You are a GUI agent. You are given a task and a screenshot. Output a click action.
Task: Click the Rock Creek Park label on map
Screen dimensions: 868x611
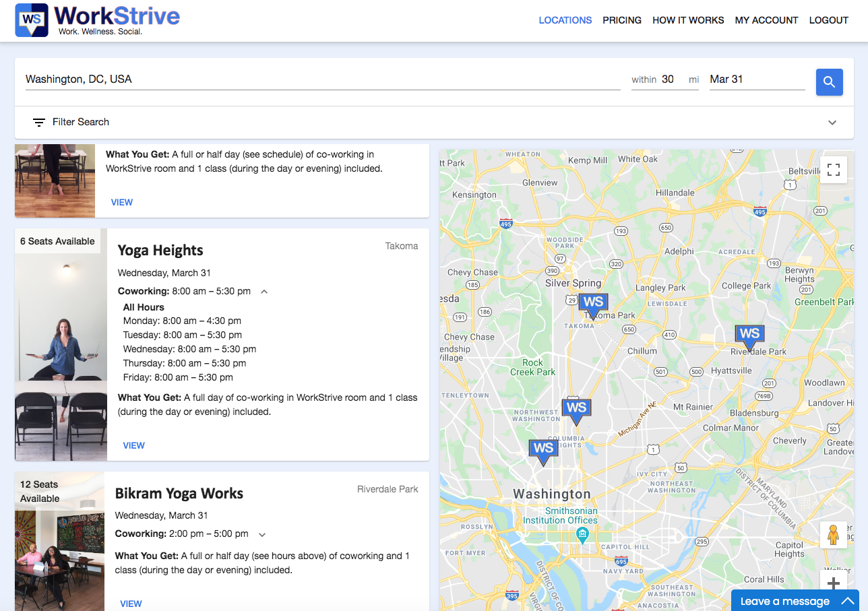[532, 367]
